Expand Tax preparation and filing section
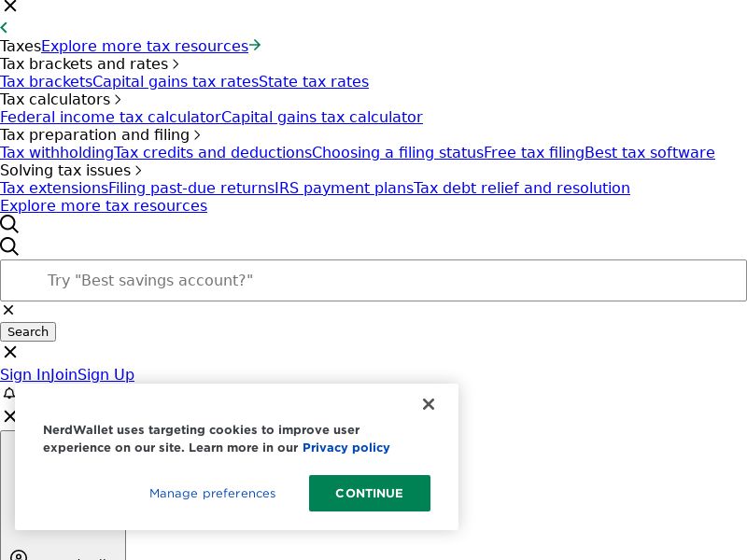747x560 pixels. click(100, 134)
